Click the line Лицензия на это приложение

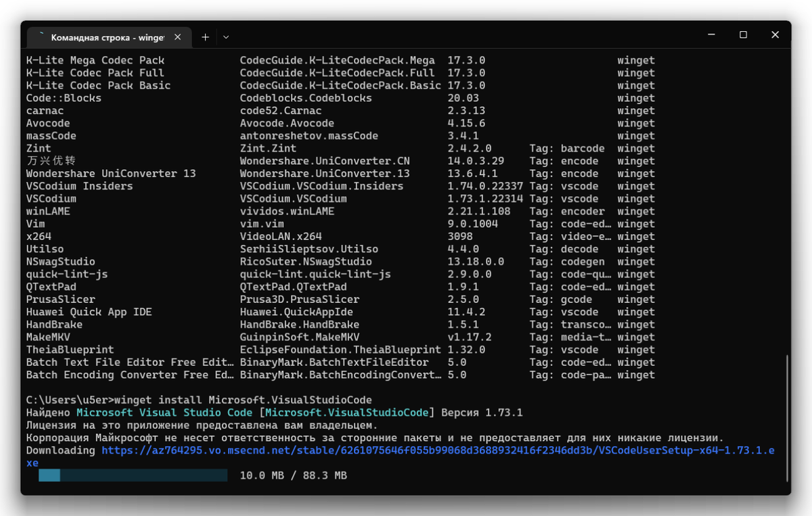202,425
